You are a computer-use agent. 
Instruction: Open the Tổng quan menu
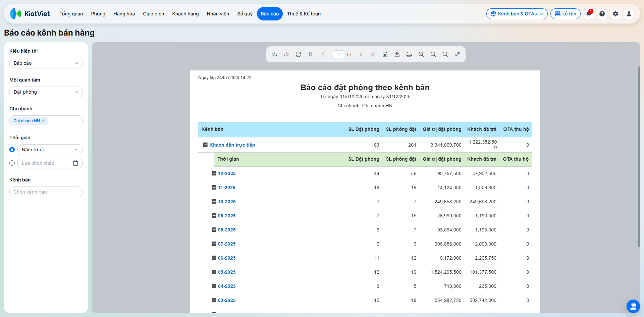(x=71, y=14)
